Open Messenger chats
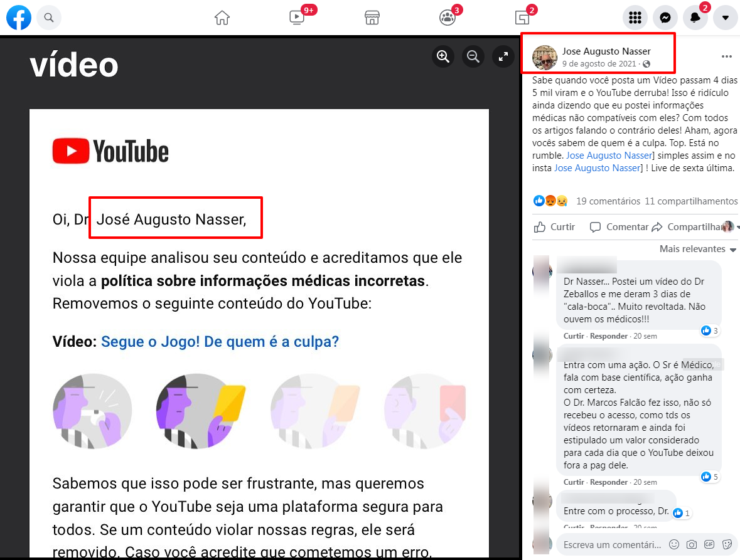The width and height of the screenshot is (740, 560). (665, 18)
